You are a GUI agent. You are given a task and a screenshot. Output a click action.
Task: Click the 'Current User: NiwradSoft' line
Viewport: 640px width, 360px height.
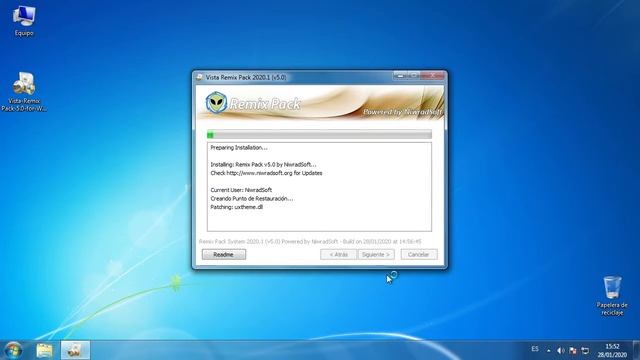[241, 190]
